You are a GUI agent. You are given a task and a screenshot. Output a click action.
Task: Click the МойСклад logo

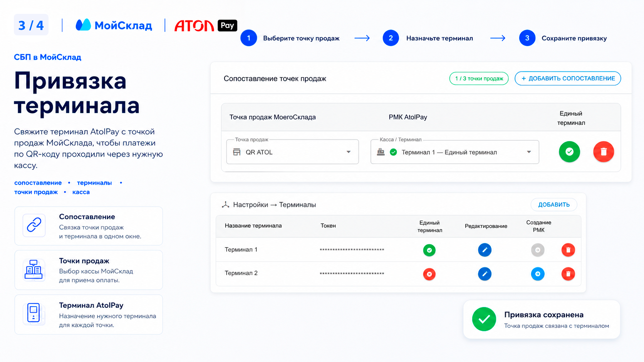114,25
